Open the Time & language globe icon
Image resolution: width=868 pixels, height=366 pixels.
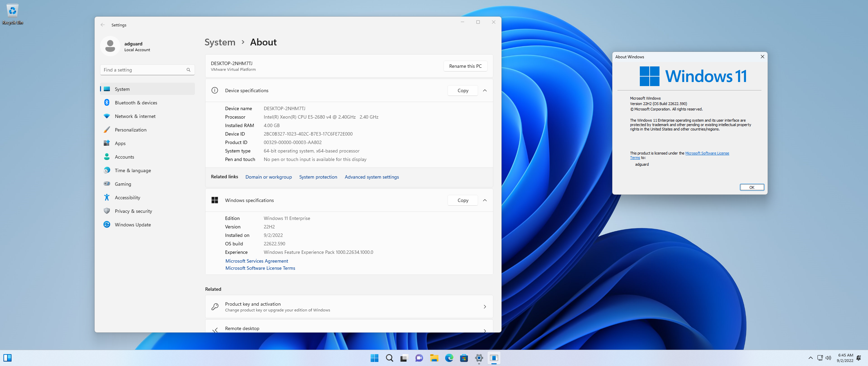tap(107, 170)
